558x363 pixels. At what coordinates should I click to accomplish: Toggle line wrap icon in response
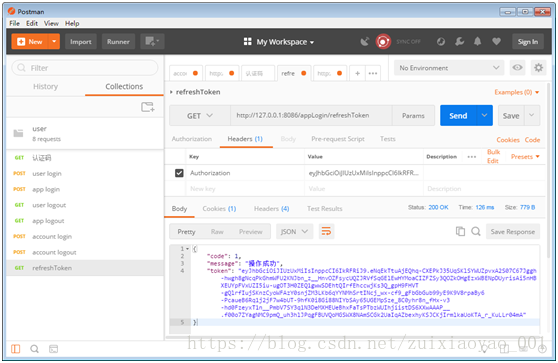click(x=326, y=232)
